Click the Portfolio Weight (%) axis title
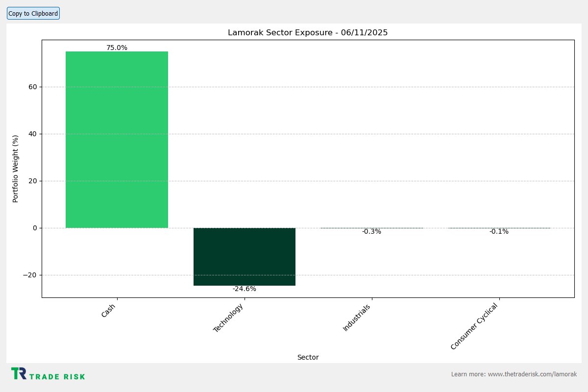The image size is (588, 392). click(15, 169)
